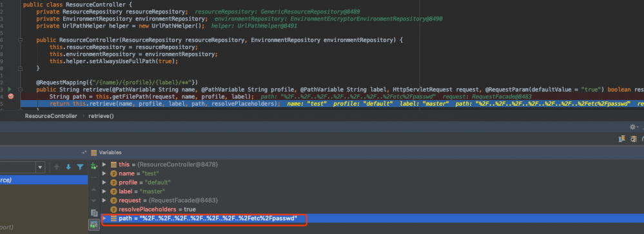Collapse the ResourceController constructor fold marker
644x234 pixels.
tap(20, 40)
